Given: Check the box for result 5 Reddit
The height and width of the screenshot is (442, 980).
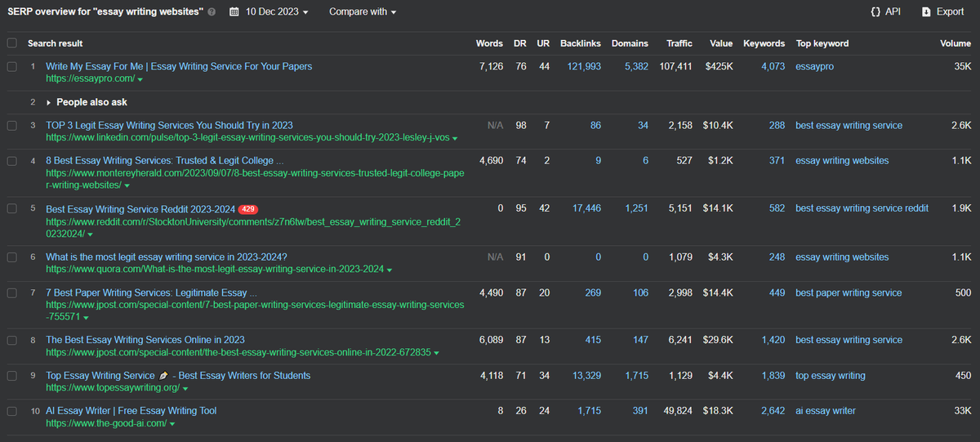Looking at the screenshot, I should coord(11,208).
